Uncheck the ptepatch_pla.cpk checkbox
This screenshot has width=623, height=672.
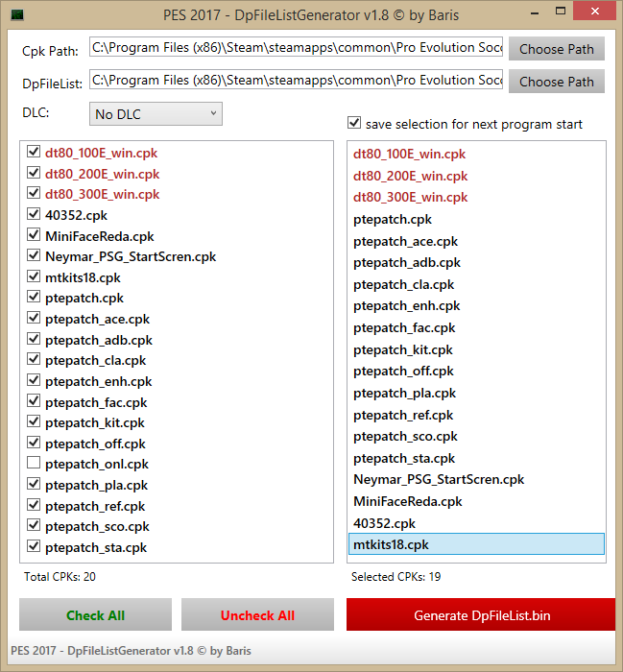(x=34, y=484)
